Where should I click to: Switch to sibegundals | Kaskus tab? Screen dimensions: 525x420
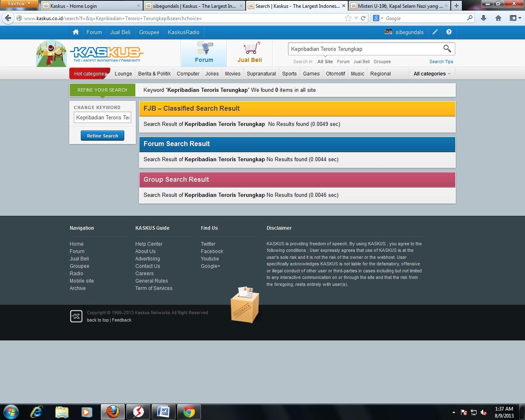click(x=194, y=6)
